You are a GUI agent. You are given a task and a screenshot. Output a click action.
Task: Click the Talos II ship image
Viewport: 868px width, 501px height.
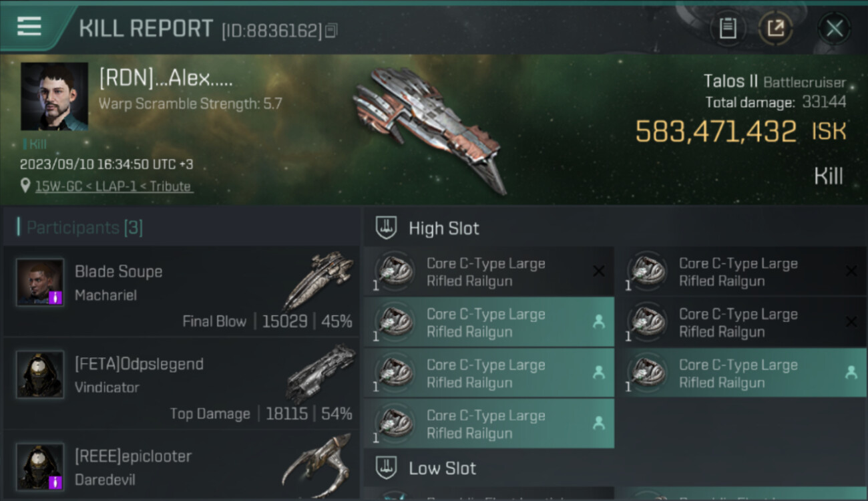point(427,128)
